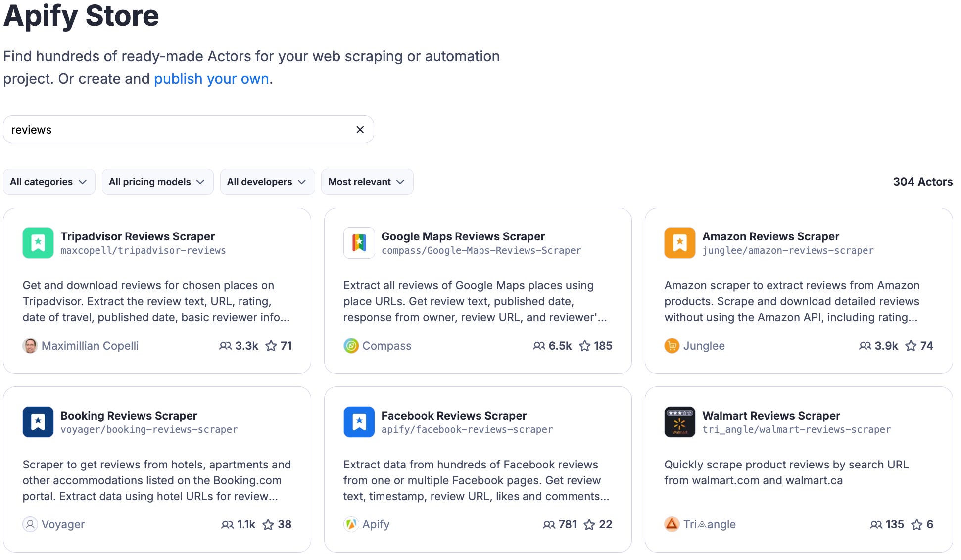Open the All developers dropdown
Viewport: 961px width, 560px height.
(x=267, y=182)
